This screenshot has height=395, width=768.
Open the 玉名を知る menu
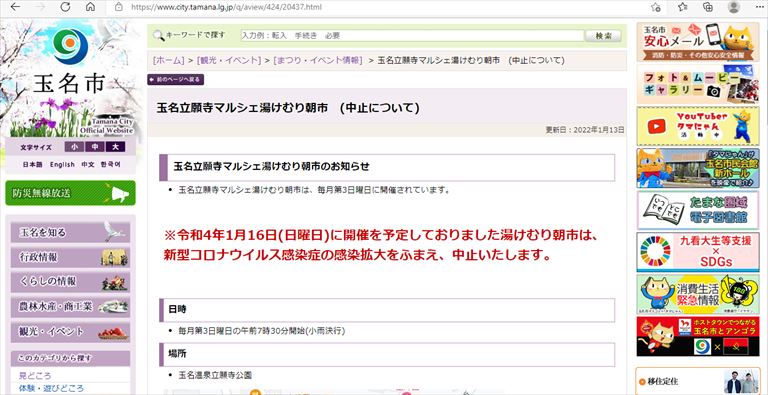[70, 232]
